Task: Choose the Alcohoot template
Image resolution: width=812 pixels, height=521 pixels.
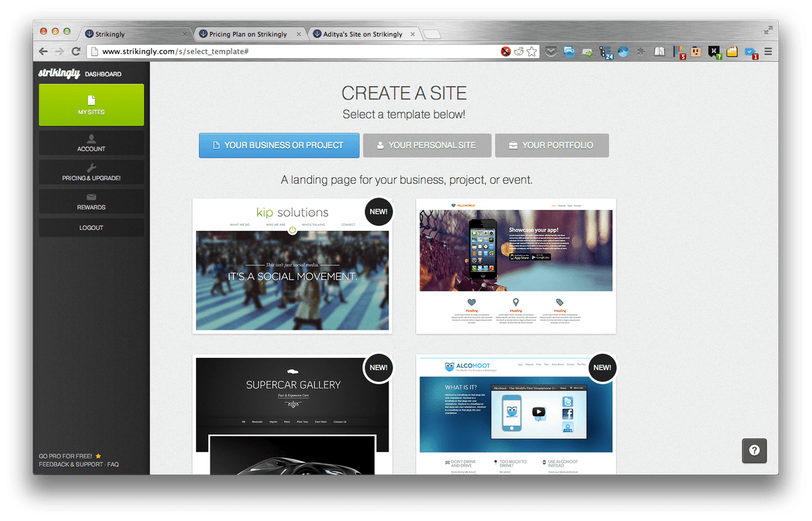Action: click(x=516, y=414)
